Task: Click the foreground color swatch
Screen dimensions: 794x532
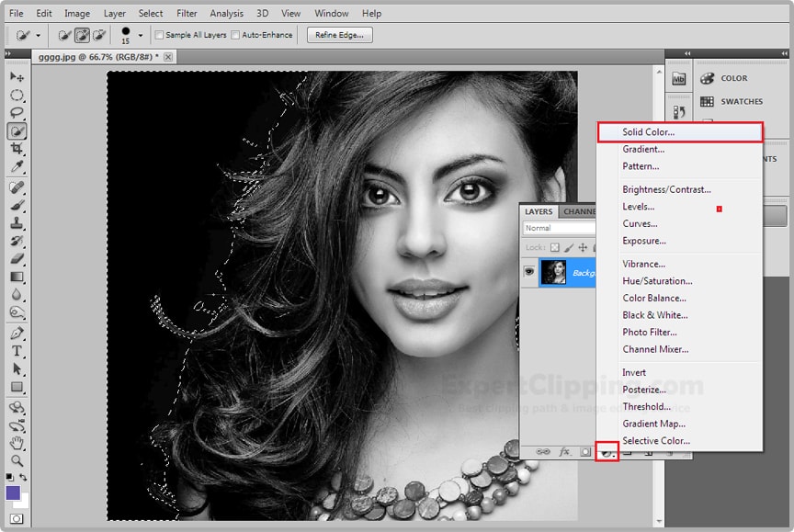Action: tap(14, 493)
